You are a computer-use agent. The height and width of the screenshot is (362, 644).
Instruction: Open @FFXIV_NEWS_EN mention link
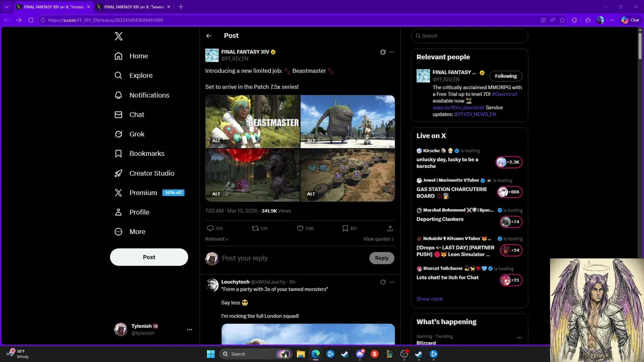coord(475,114)
